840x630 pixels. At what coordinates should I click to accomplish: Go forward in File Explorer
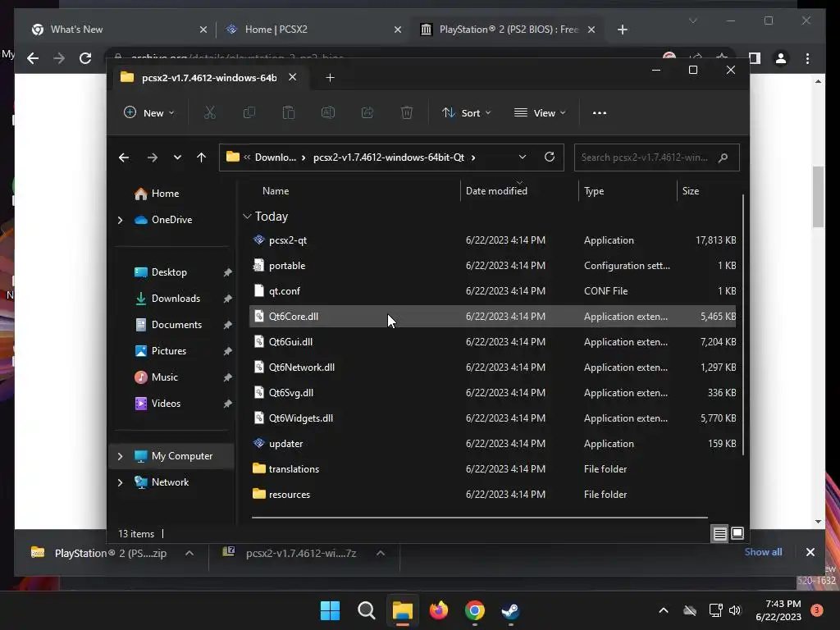point(152,157)
